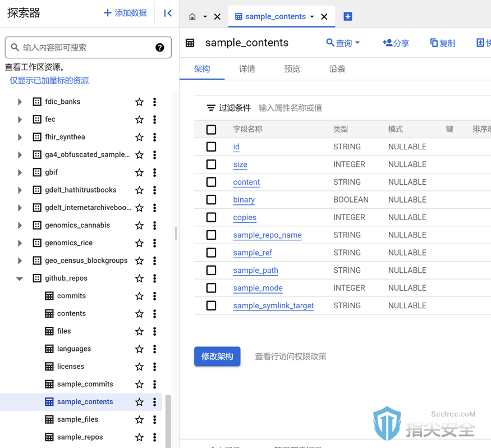Star the geo_census_blockgroups dataset
Image resolution: width=491 pixels, height=448 pixels.
click(x=139, y=260)
